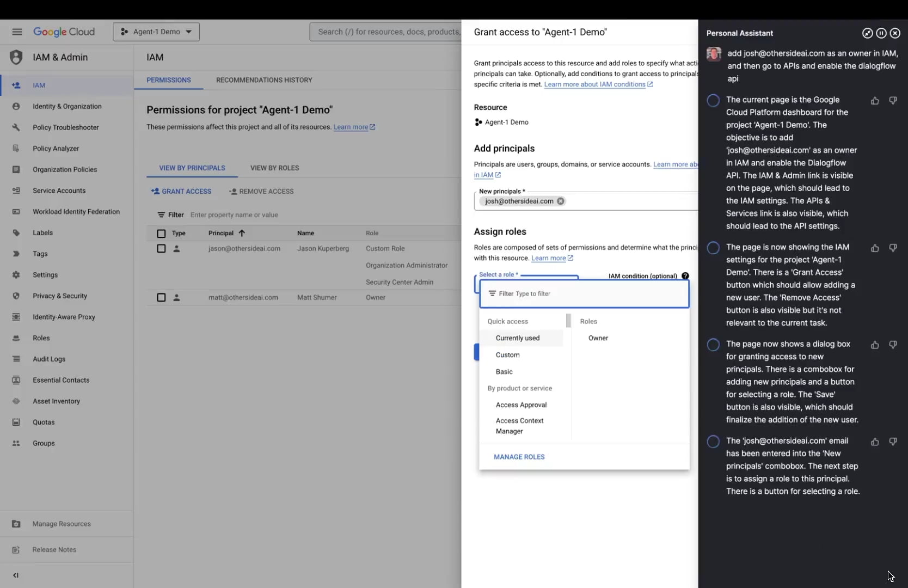Remove josh@othersideai.com chip from principals
This screenshot has width=908, height=588.
coord(560,201)
